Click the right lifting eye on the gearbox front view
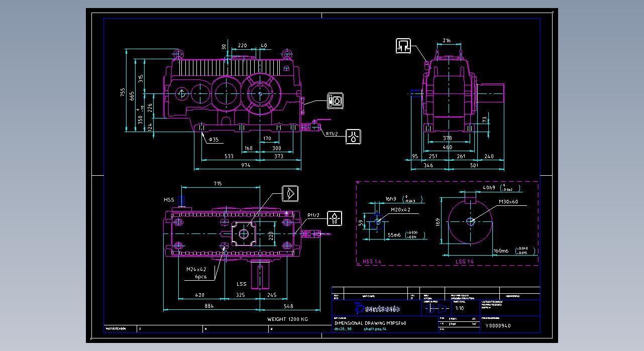Screen dimensions: 644x351 pos(286,53)
